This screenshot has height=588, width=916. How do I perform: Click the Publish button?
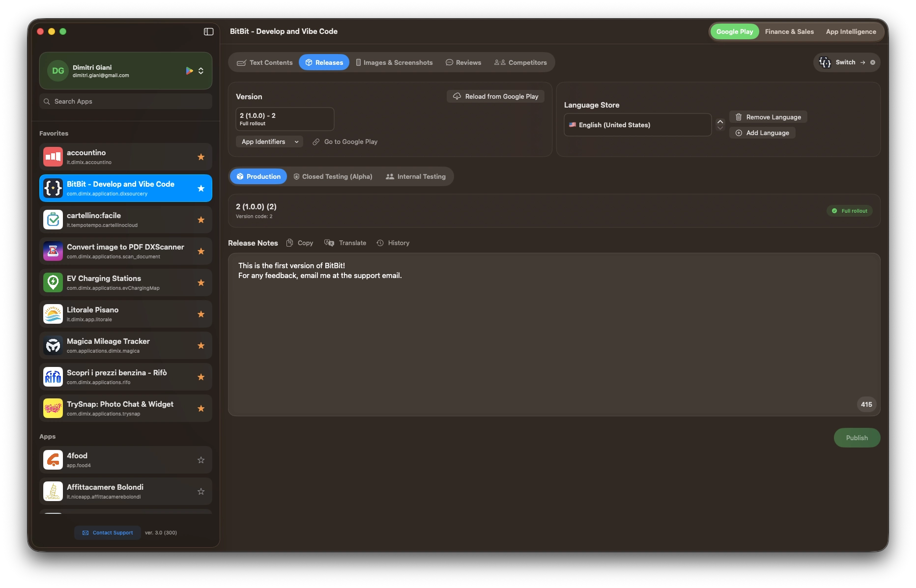[x=857, y=437]
